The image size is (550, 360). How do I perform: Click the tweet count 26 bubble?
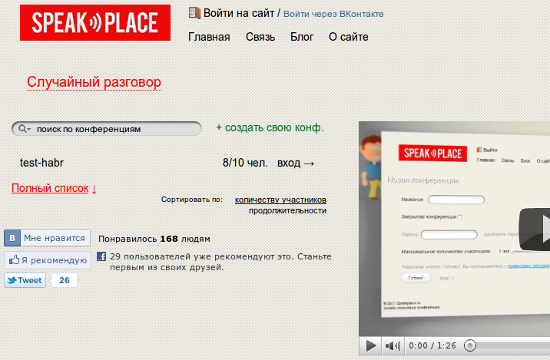64,280
